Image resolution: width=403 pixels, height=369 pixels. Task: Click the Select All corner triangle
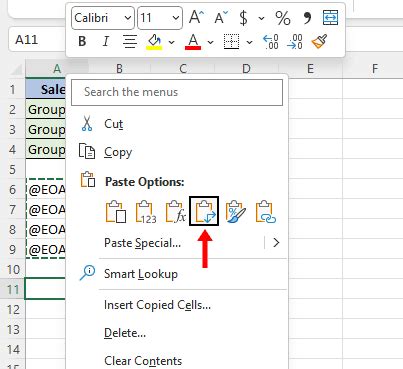[17, 69]
